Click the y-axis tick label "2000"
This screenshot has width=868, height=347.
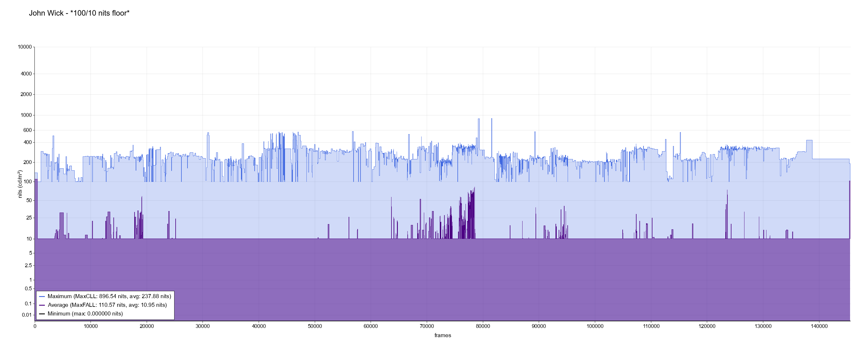(26, 94)
